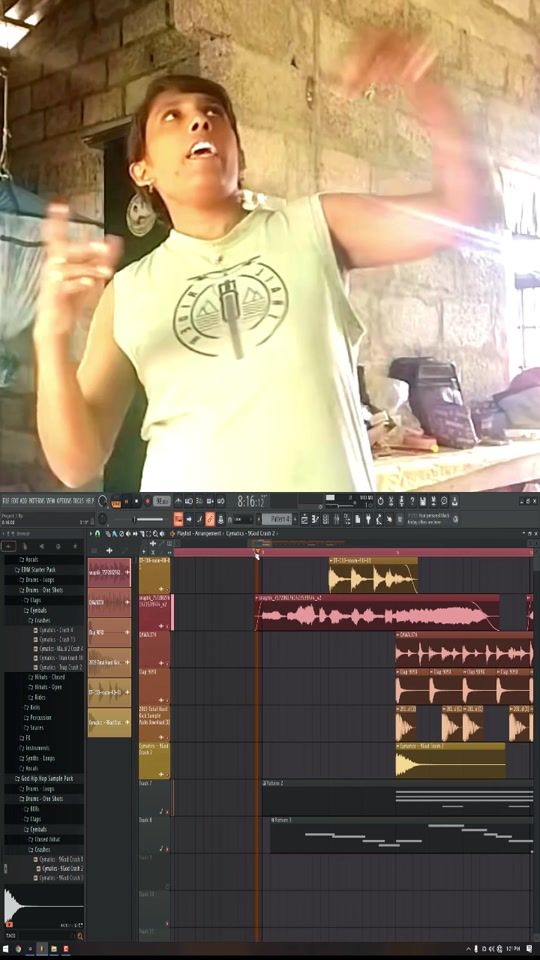Click the 8:16:12 song time display
540x960 pixels.
(252, 501)
